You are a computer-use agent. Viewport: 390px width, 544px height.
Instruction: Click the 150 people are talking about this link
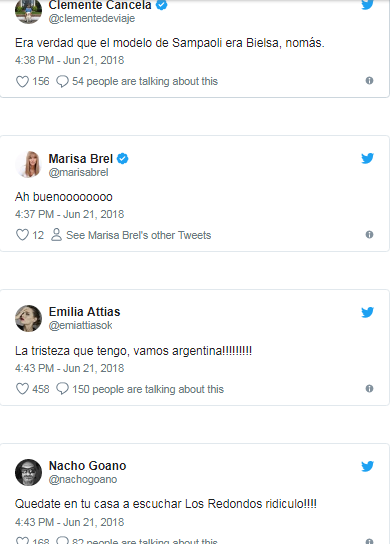point(148,389)
